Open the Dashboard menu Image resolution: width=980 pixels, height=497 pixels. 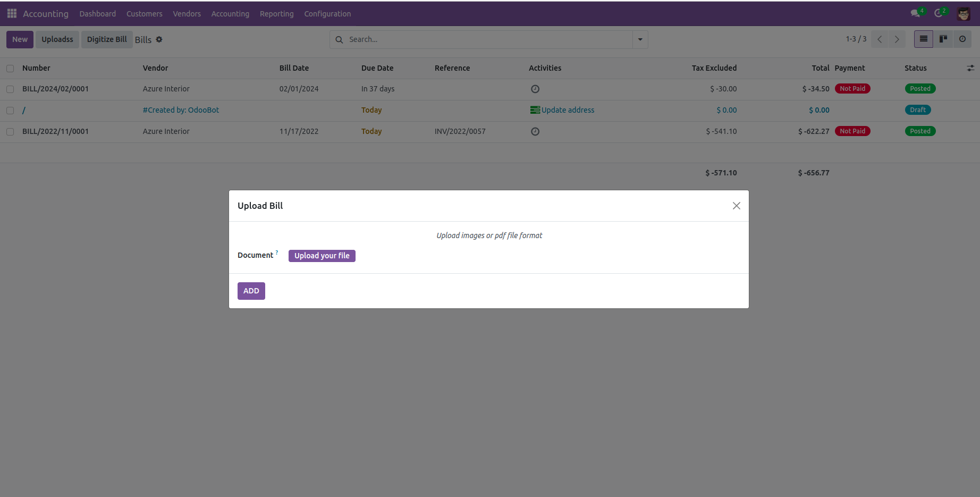[x=98, y=14]
